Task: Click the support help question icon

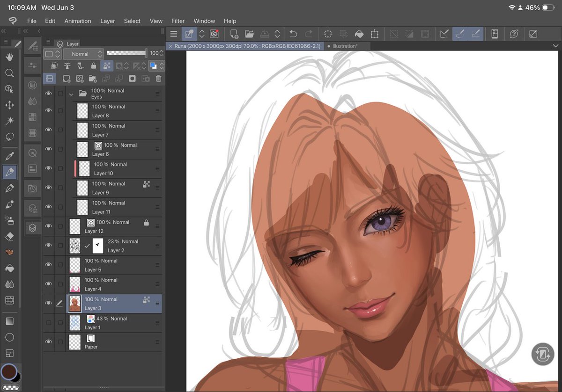Action: (x=514, y=34)
